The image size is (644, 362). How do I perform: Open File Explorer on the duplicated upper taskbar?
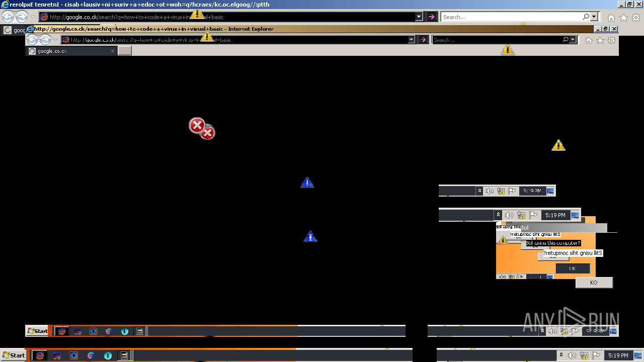[77, 331]
